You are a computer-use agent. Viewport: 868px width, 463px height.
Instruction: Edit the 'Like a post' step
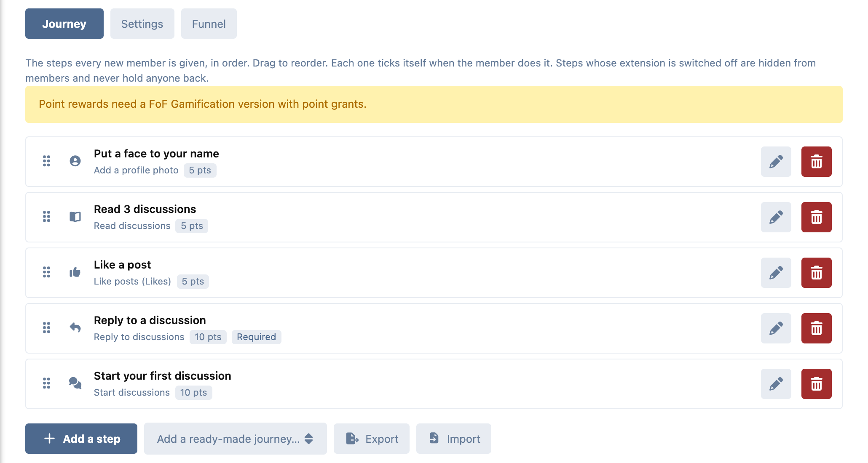pyautogui.click(x=776, y=273)
